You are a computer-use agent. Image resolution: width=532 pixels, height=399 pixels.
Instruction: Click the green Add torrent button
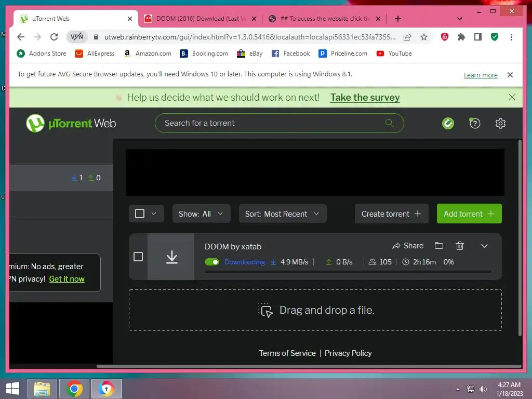tap(469, 214)
